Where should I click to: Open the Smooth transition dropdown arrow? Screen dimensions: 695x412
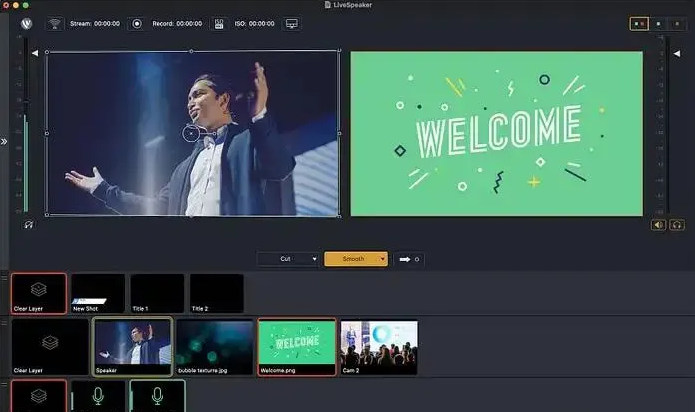[x=382, y=259]
